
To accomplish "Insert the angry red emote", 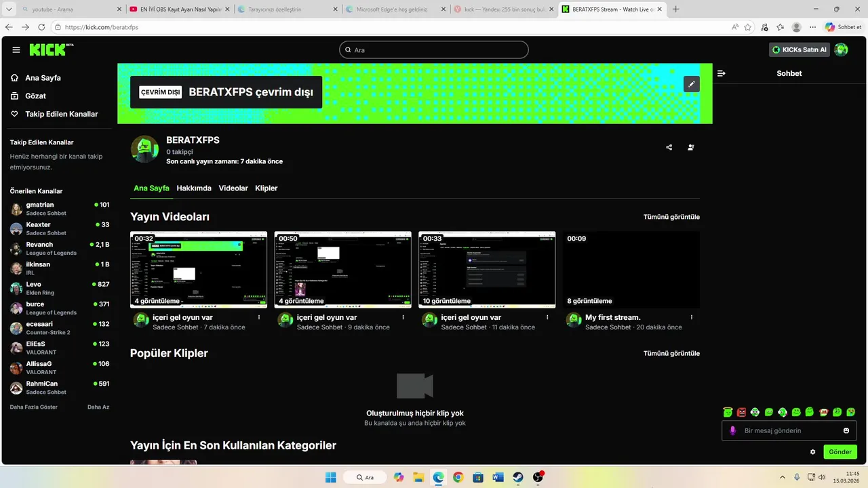I will point(741,412).
